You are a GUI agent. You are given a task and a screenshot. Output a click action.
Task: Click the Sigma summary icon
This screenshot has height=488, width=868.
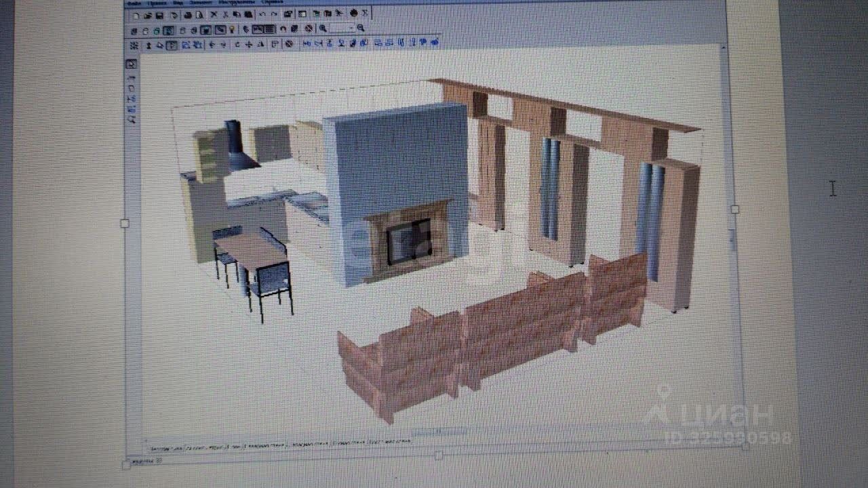[x=365, y=14]
